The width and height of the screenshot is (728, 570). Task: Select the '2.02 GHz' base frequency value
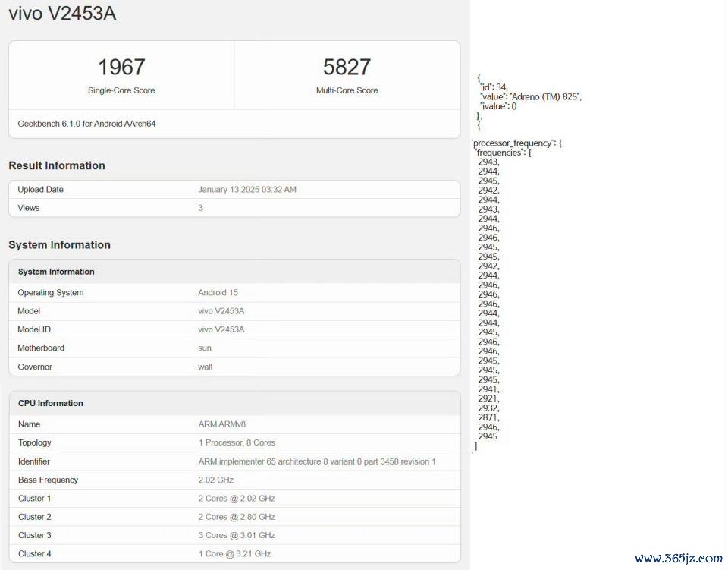[x=216, y=480]
